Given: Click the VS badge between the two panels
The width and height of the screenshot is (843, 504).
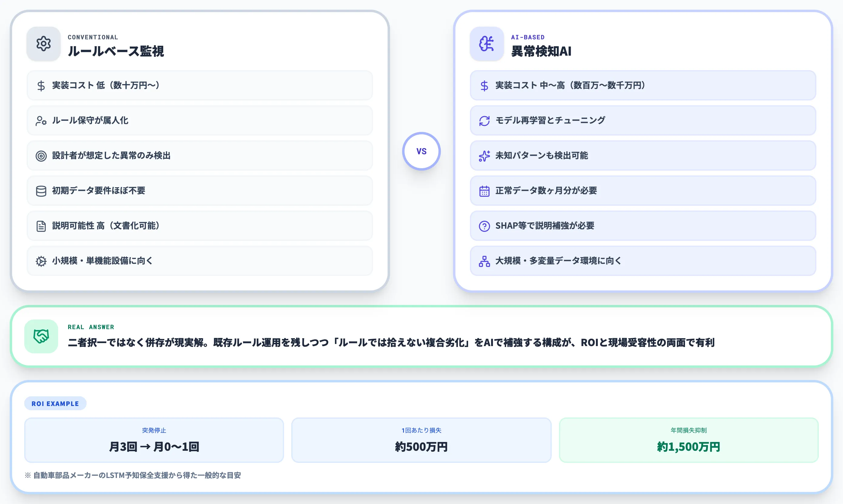Looking at the screenshot, I should pyautogui.click(x=421, y=151).
